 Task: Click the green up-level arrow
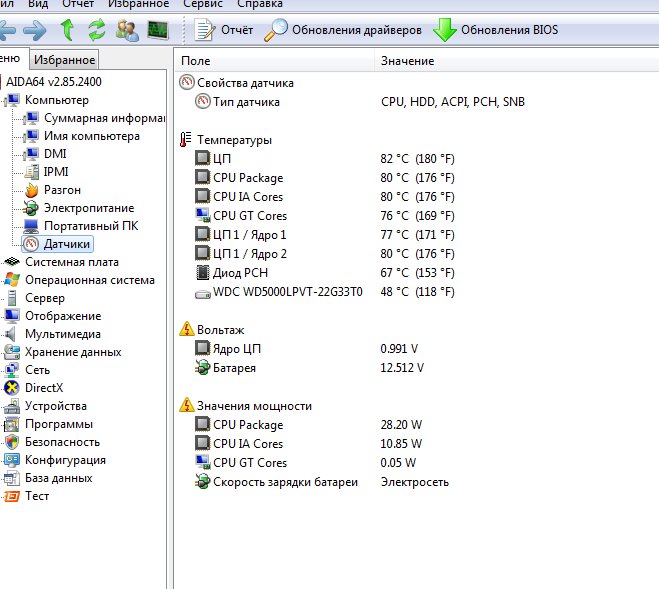[x=67, y=30]
